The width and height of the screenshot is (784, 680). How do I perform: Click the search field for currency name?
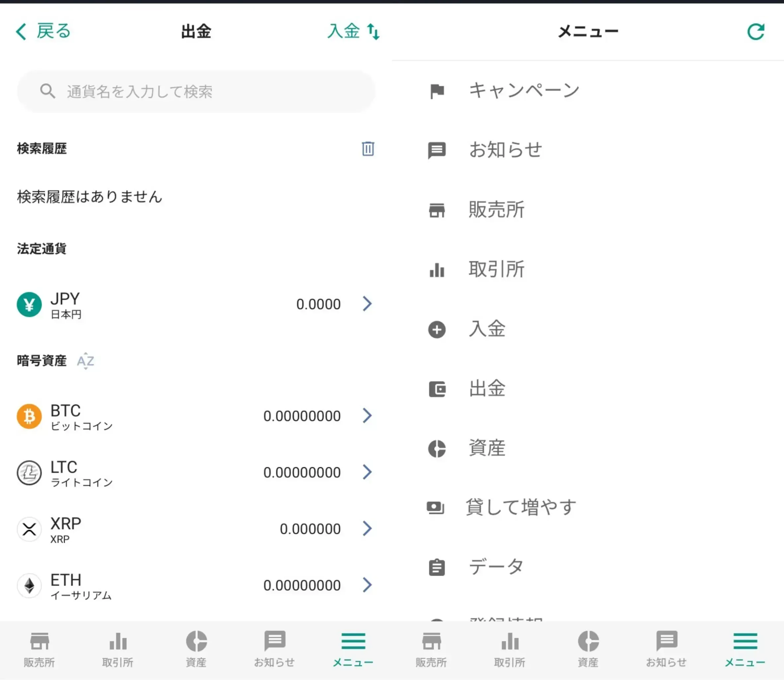point(196,91)
